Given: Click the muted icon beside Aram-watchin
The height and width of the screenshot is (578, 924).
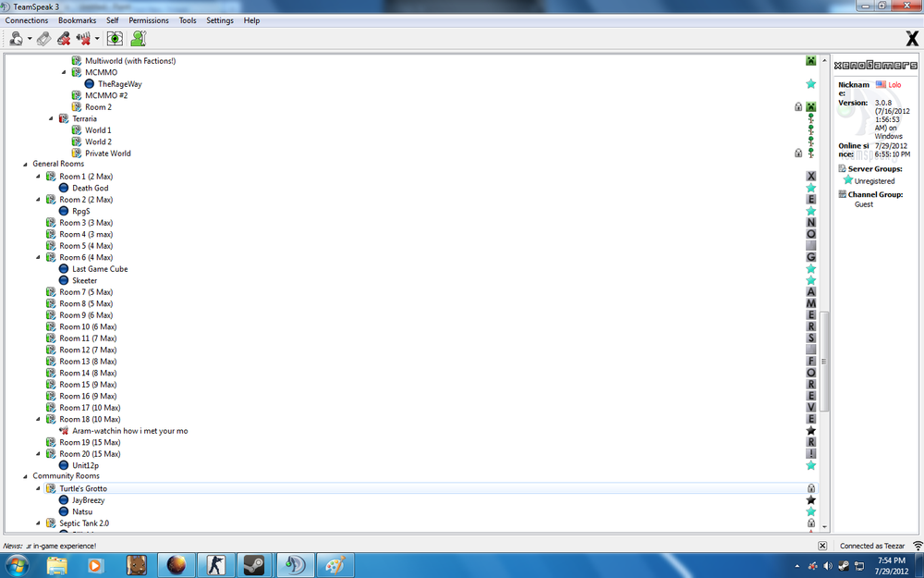Looking at the screenshot, I should coord(64,431).
